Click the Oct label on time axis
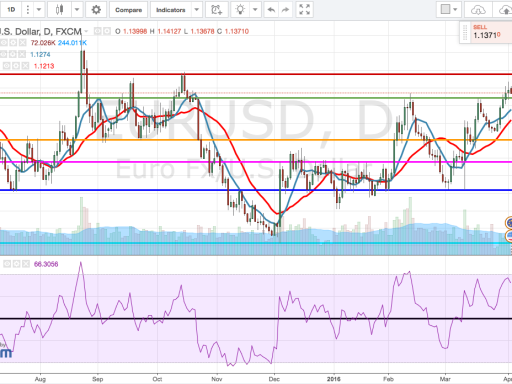The image size is (512, 384). 157,379
